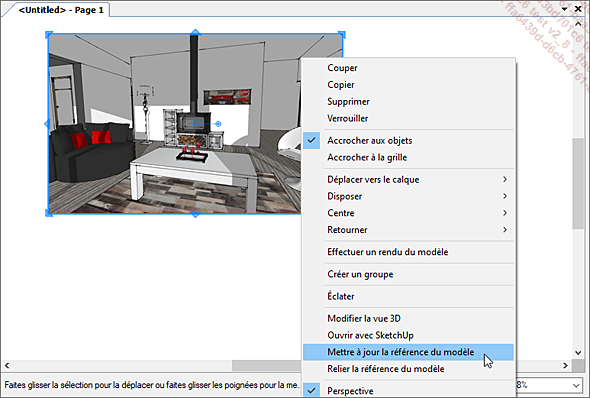Click the top-left selection handle of the model
The height and width of the screenshot is (398, 590).
pos(49,35)
